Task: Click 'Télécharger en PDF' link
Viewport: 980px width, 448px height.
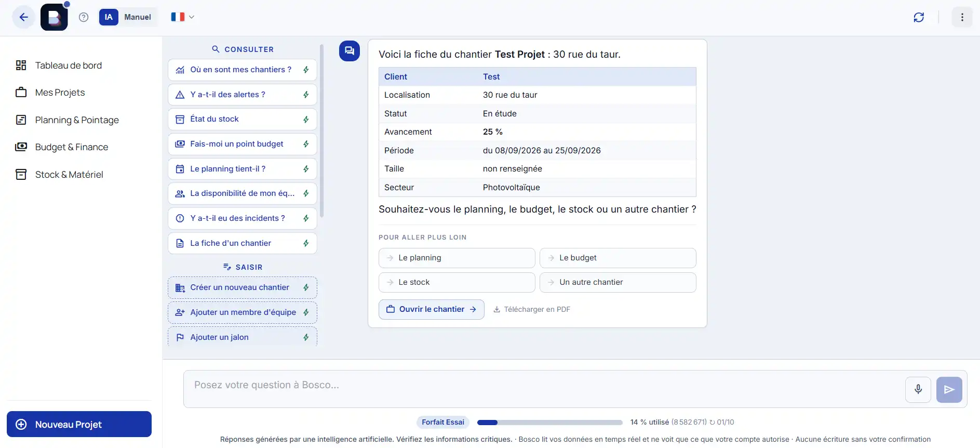Action: [x=532, y=309]
